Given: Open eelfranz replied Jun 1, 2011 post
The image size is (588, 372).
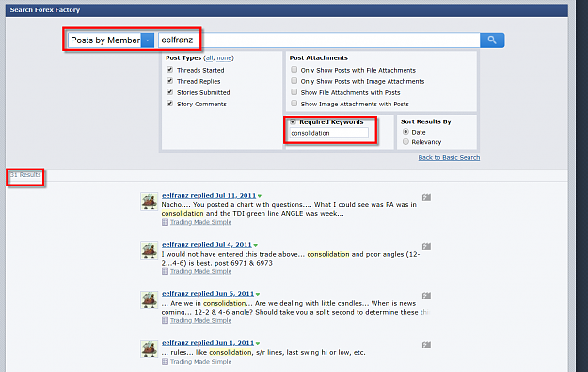Looking at the screenshot, I should coord(208,343).
